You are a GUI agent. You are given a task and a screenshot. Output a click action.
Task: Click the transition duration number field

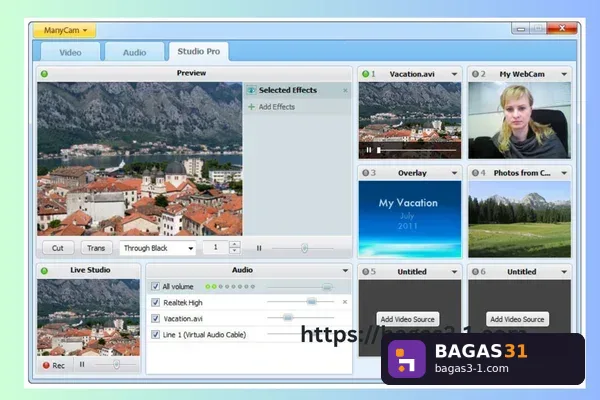215,247
